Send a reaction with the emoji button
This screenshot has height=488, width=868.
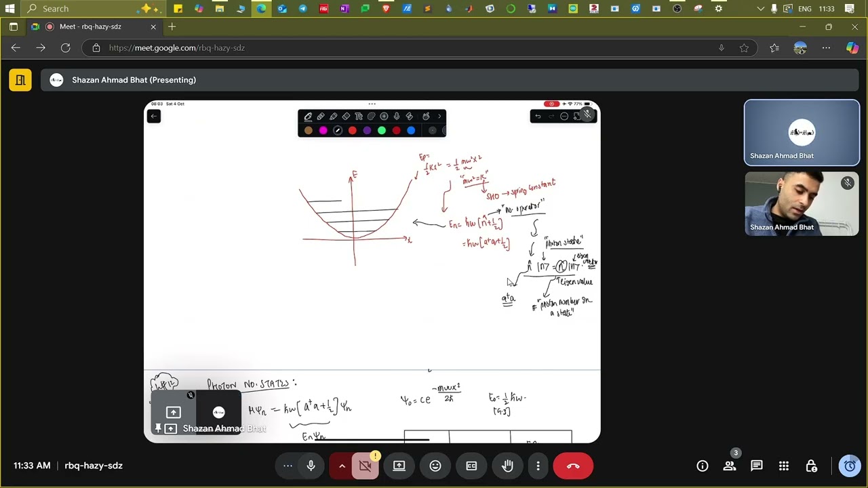[x=435, y=466]
